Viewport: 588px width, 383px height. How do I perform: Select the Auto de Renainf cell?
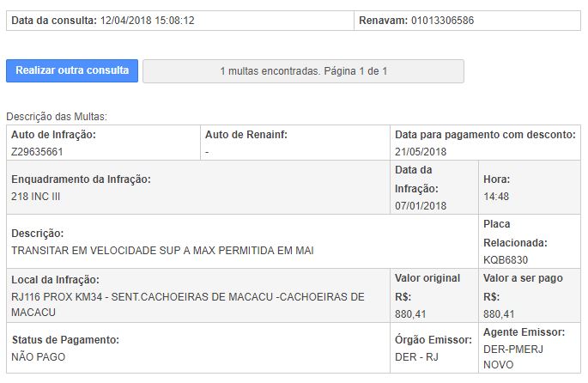295,143
